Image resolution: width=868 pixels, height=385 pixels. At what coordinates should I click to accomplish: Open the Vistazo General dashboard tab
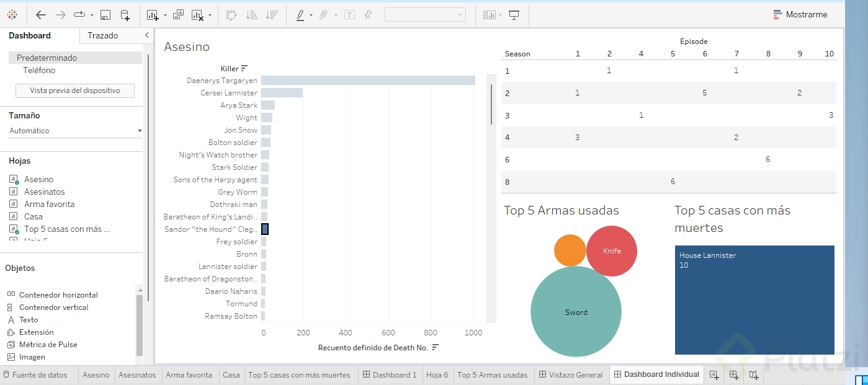(x=571, y=374)
